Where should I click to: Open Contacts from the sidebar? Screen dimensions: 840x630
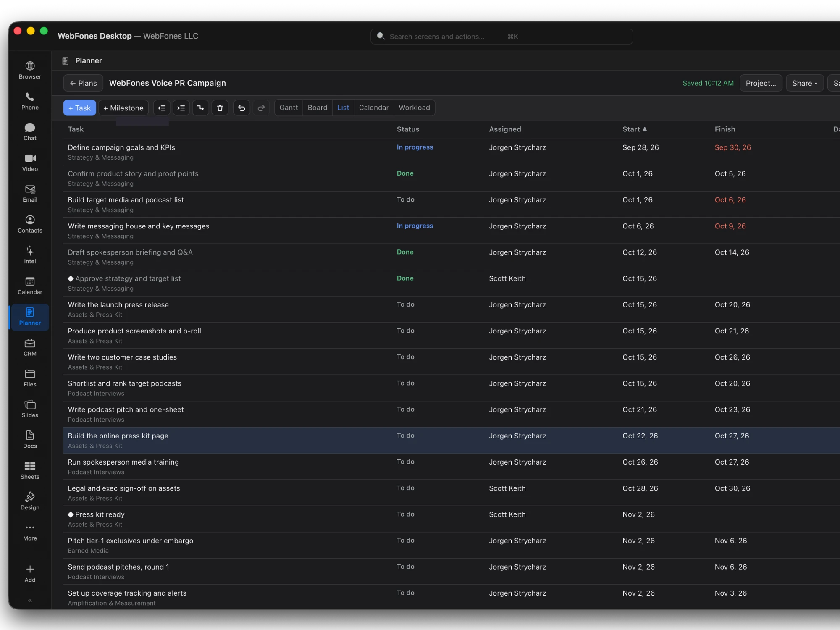pos(30,224)
